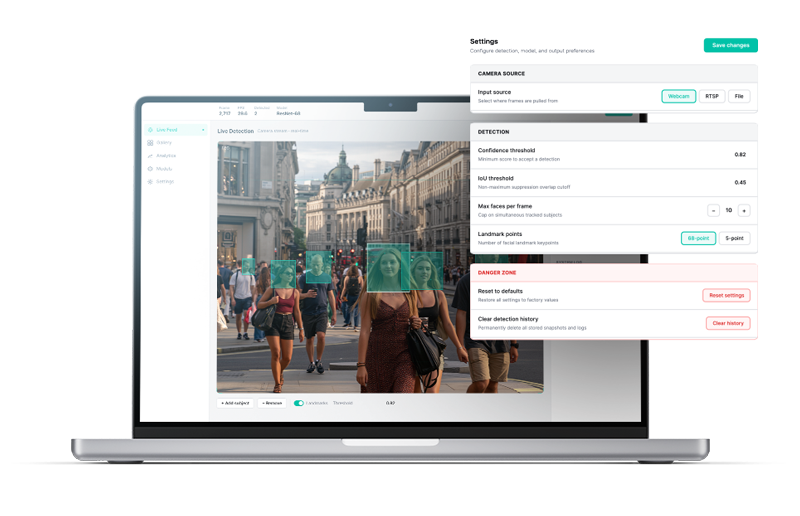Click the Landmark points label

[x=499, y=234]
